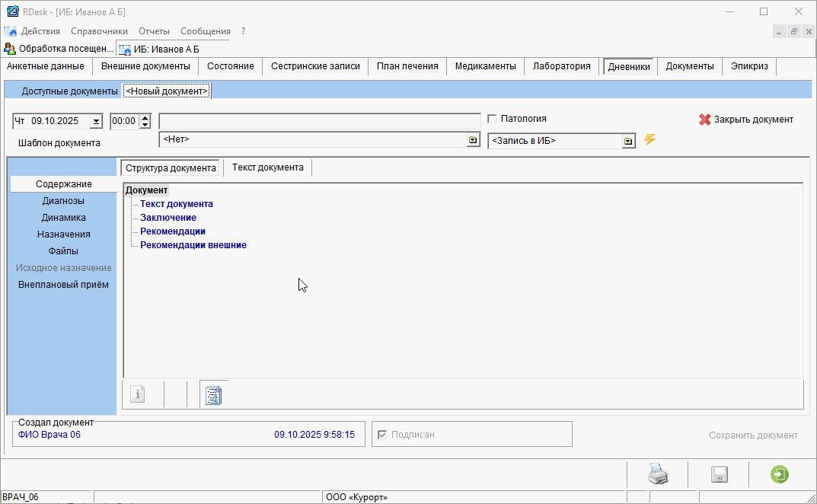Viewport: 817px width, 504px height.
Task: Click the info icon below document structure
Action: (138, 394)
